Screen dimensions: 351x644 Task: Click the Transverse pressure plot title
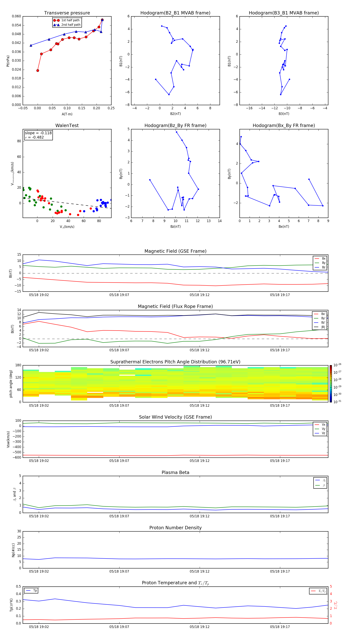[x=67, y=13]
